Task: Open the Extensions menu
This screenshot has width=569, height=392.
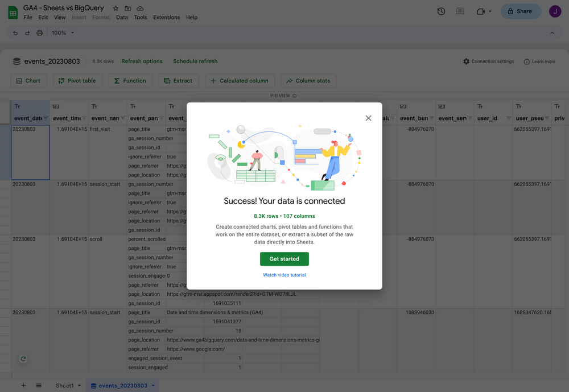Action: click(166, 17)
